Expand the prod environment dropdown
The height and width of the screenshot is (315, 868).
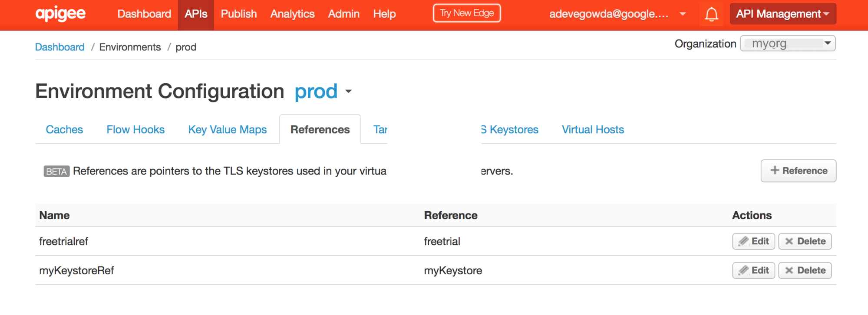[x=348, y=92]
